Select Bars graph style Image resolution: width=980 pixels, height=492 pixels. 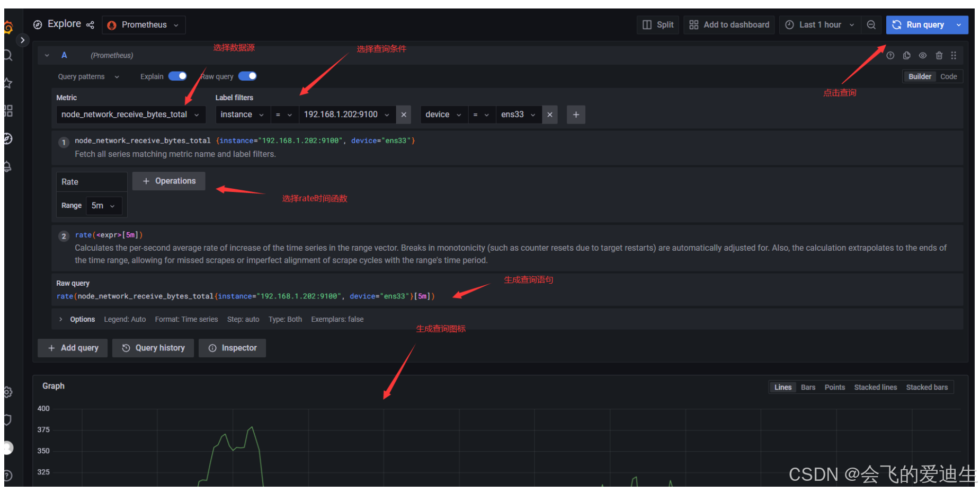808,387
